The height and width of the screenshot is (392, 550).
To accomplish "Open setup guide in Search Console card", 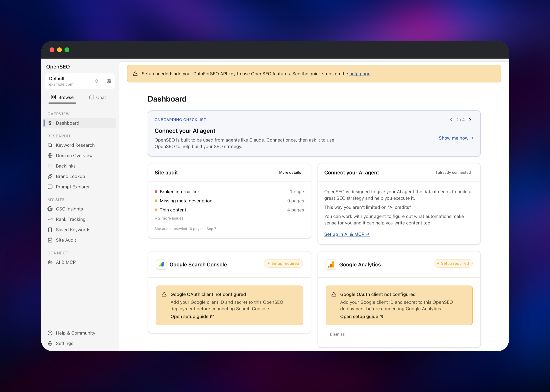I will (x=189, y=316).
